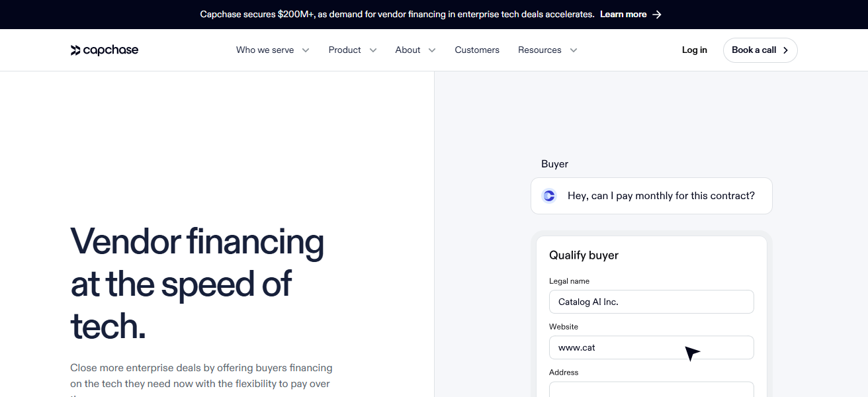Image resolution: width=868 pixels, height=397 pixels.
Task: Click the Close more enterprise deals paragraph
Action: [x=201, y=380]
